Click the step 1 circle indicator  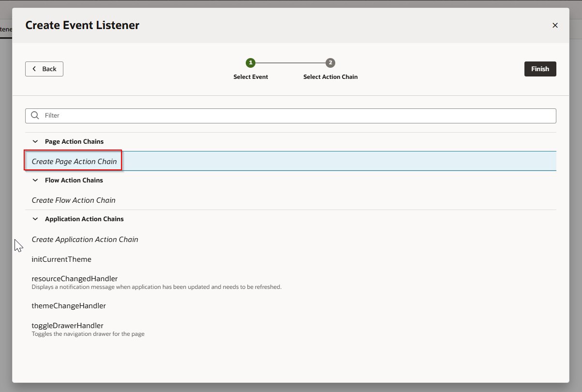coord(251,63)
